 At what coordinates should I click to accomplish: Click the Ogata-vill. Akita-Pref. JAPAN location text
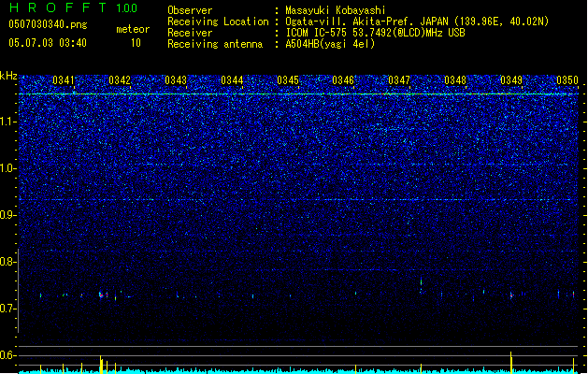click(417, 22)
